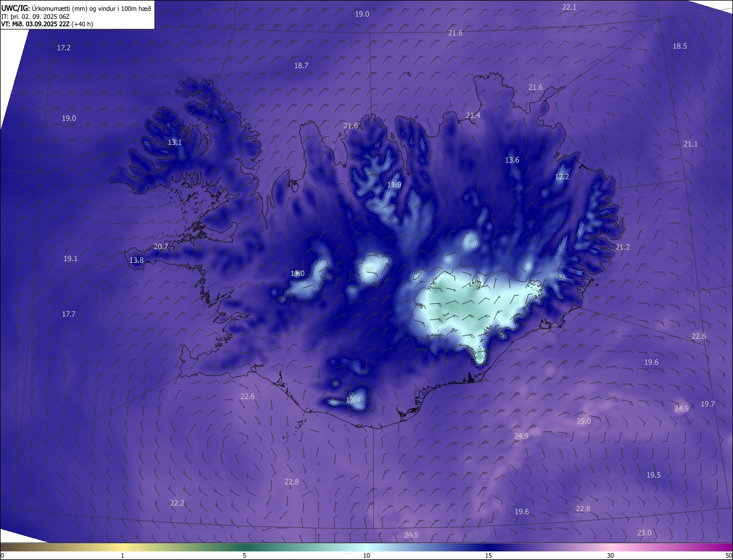Image resolution: width=733 pixels, height=560 pixels.
Task: Click the 19.1 value label
Action: (x=70, y=258)
